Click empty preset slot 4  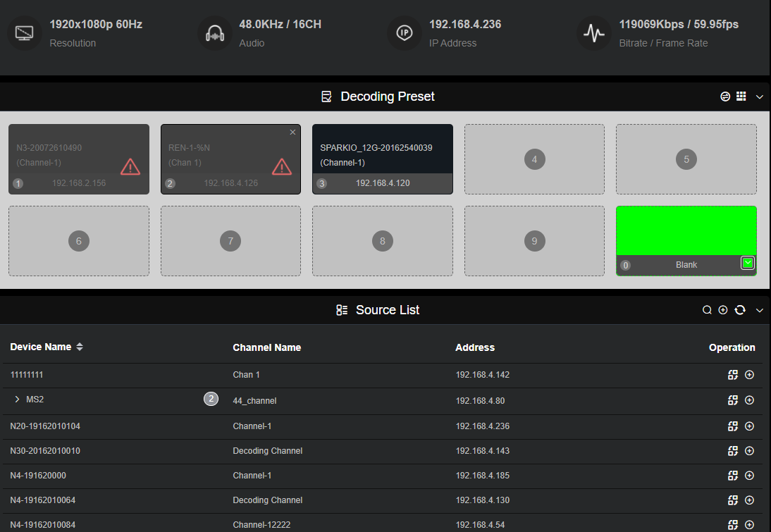tap(534, 159)
